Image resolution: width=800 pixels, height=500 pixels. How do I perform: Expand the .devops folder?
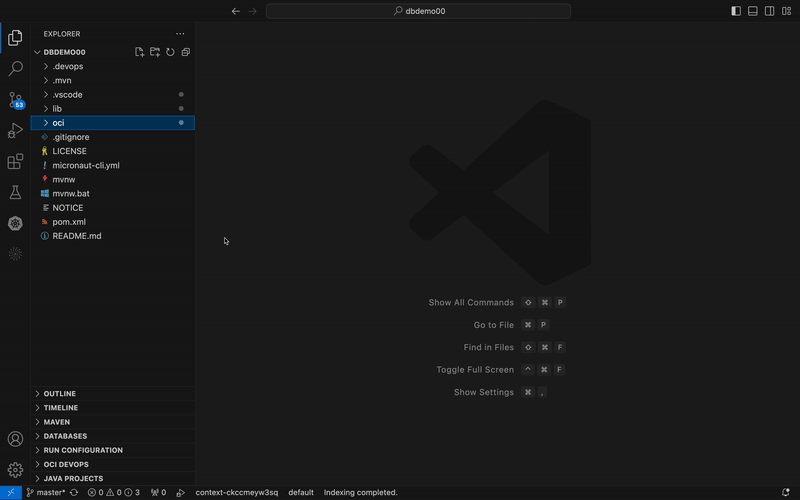click(x=67, y=66)
